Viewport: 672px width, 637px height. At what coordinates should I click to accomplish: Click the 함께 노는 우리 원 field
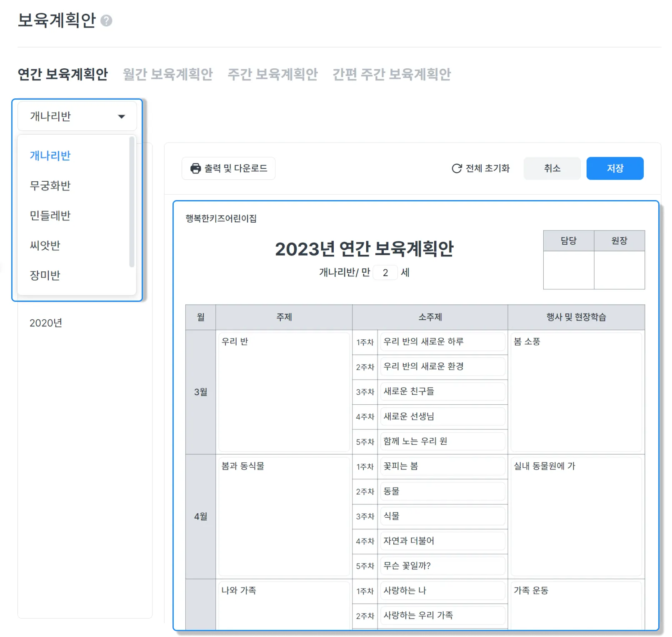point(442,441)
